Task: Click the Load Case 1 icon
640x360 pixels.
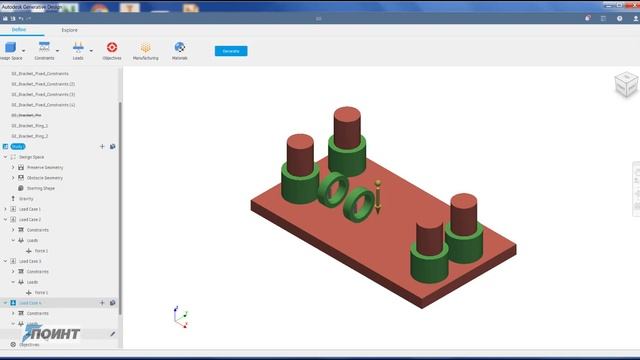Action: click(13, 209)
